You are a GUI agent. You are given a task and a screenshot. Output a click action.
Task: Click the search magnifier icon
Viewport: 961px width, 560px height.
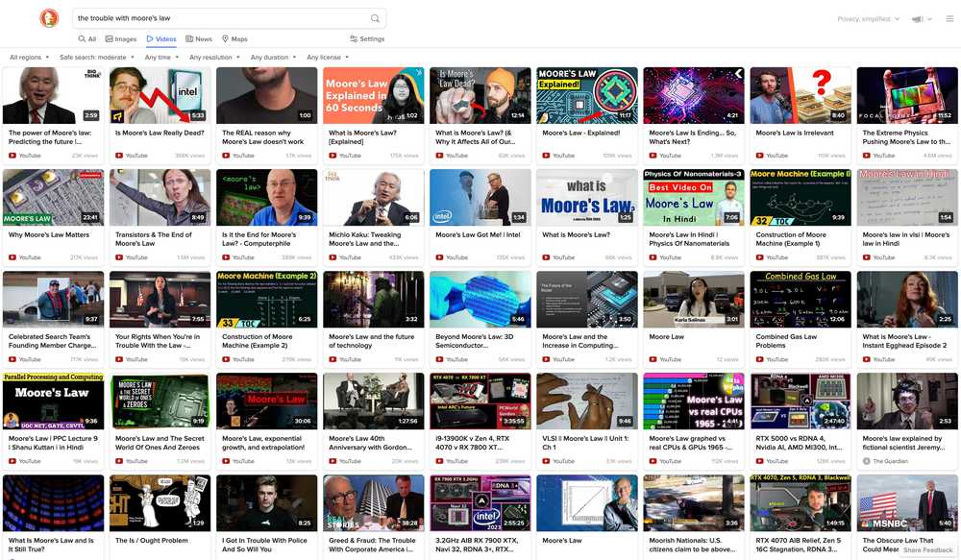tap(375, 18)
